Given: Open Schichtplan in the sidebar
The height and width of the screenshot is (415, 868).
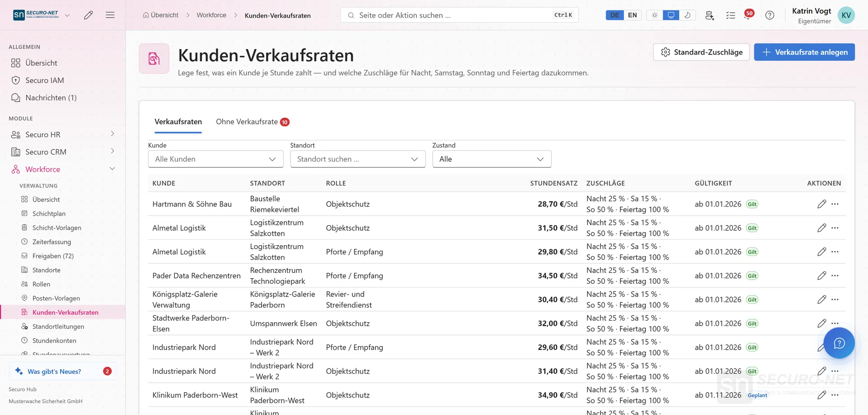Looking at the screenshot, I should coord(49,213).
